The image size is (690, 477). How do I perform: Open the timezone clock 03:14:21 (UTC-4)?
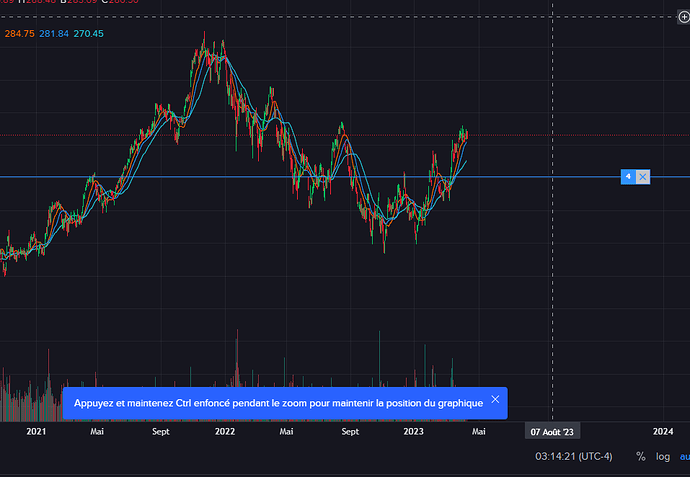tap(573, 457)
